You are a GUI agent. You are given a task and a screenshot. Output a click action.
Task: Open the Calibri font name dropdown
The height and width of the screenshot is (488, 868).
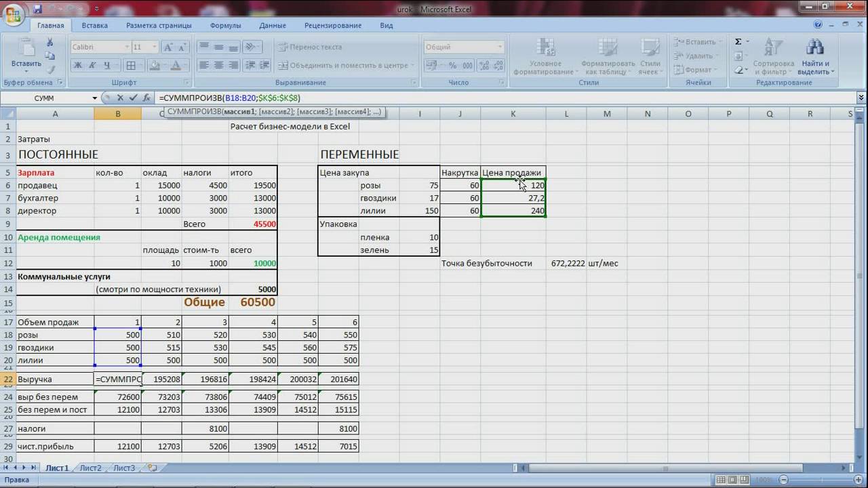point(127,47)
